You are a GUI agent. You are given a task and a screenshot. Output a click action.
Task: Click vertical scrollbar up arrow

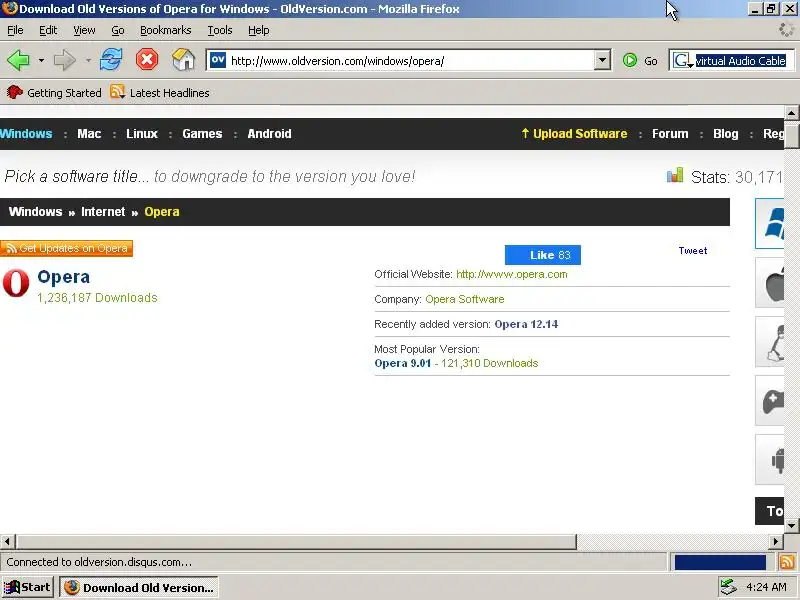(x=791, y=112)
